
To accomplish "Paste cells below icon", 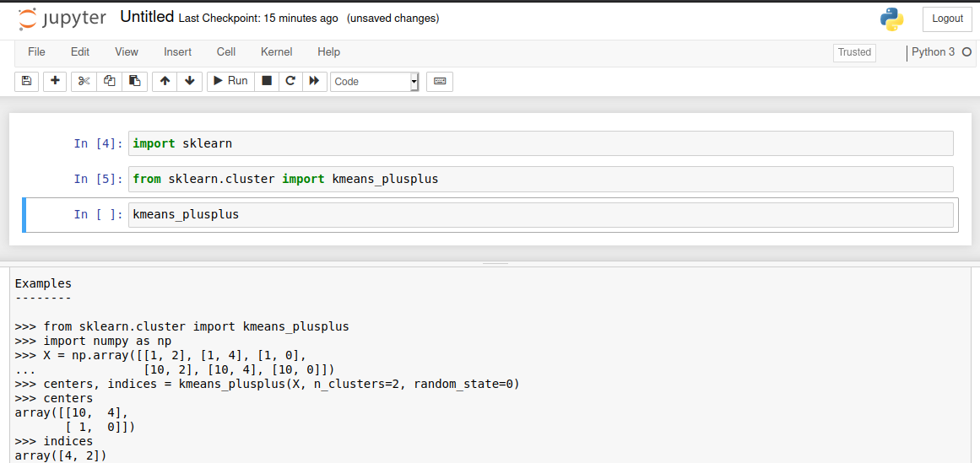I will coord(134,81).
